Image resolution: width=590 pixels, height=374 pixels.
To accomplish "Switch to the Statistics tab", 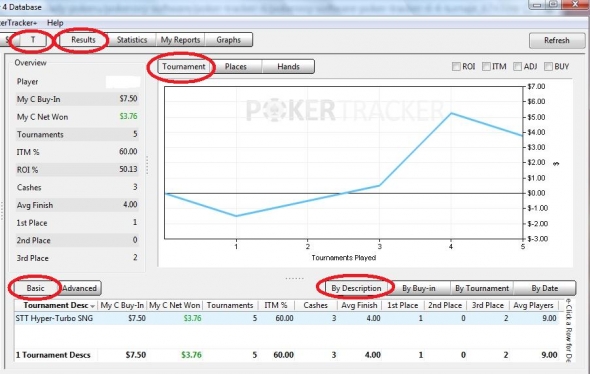I will tap(132, 40).
